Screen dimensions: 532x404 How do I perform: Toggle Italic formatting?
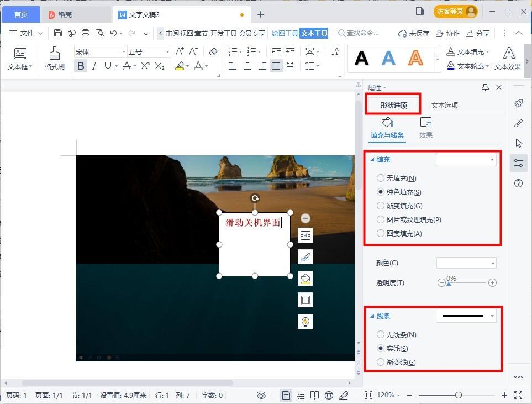pyautogui.click(x=94, y=66)
